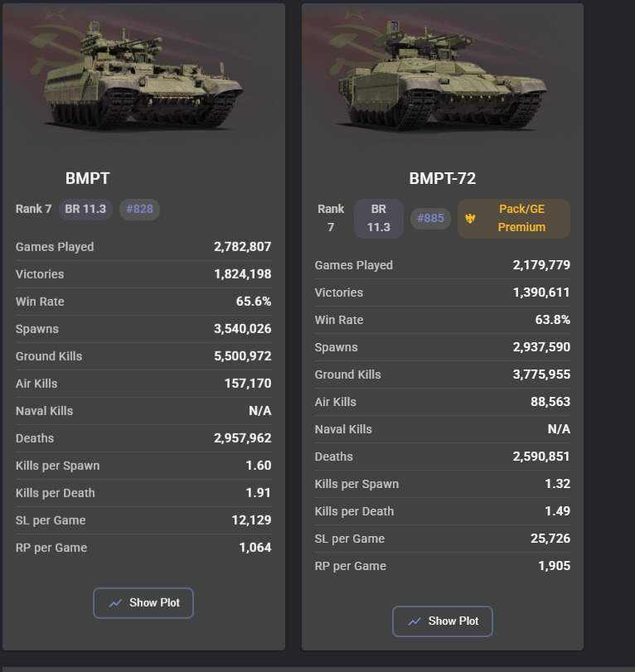The image size is (635, 672).
Task: Select the BMPT Win Rate value 65.6%
Action: [x=254, y=302]
